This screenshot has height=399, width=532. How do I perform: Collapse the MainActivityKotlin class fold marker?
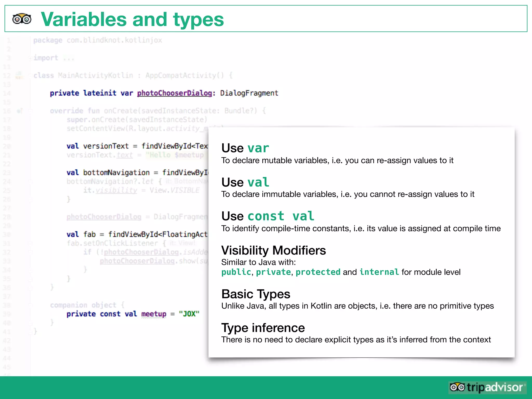(30, 76)
